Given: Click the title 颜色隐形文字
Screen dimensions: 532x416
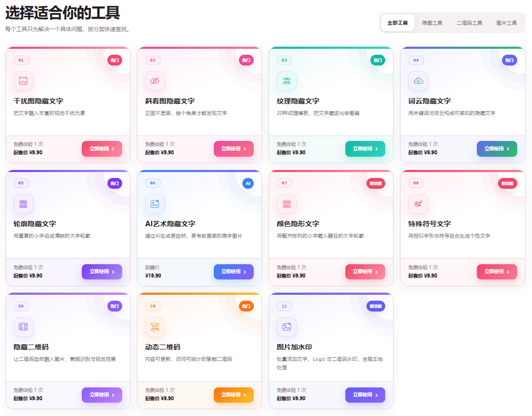Looking at the screenshot, I should [x=298, y=224].
